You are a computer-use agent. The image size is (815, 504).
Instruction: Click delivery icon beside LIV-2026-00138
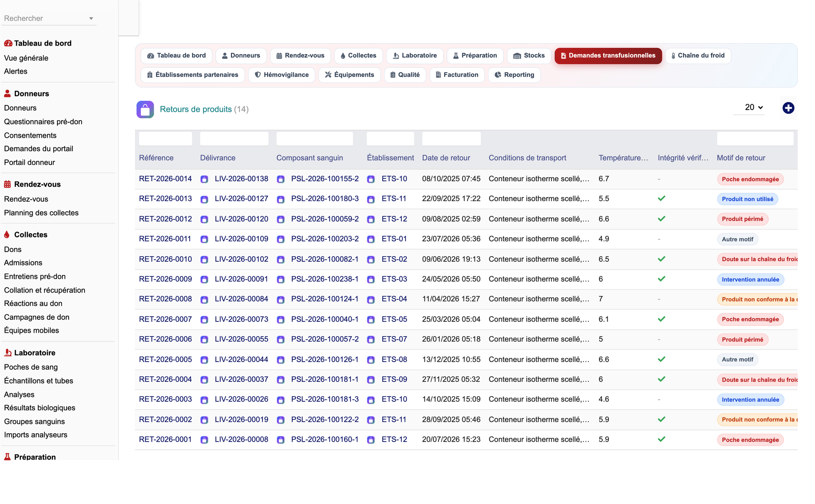point(204,179)
